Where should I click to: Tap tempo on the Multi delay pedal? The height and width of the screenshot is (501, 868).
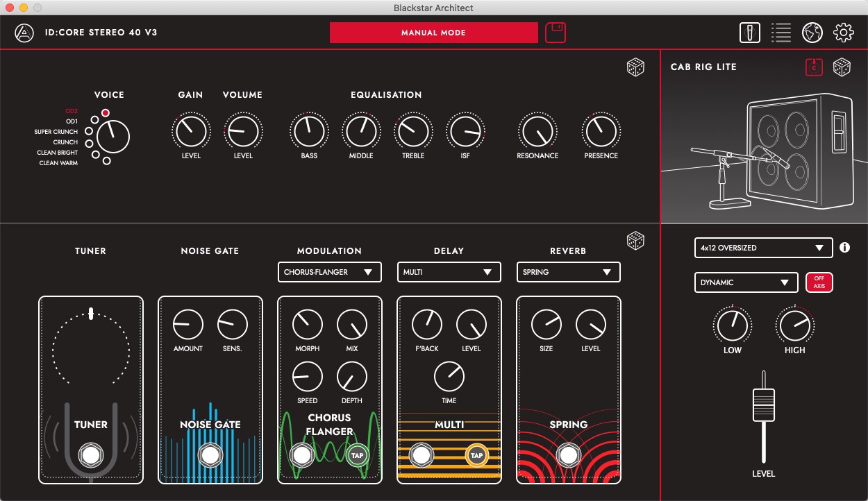(x=476, y=456)
